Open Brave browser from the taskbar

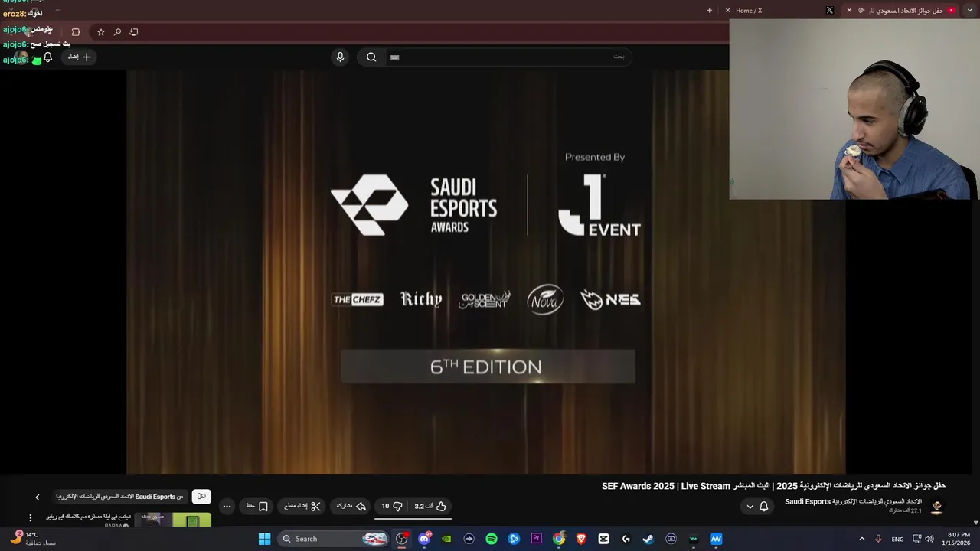click(x=581, y=539)
